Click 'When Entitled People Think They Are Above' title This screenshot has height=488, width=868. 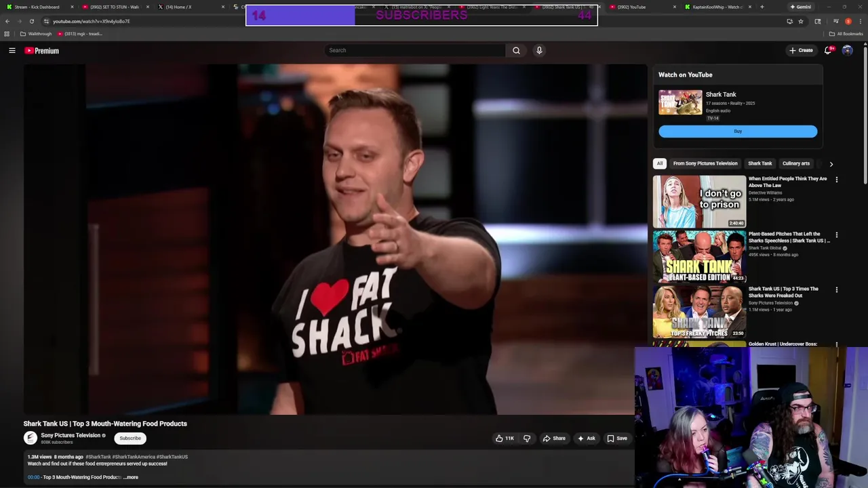pos(787,182)
